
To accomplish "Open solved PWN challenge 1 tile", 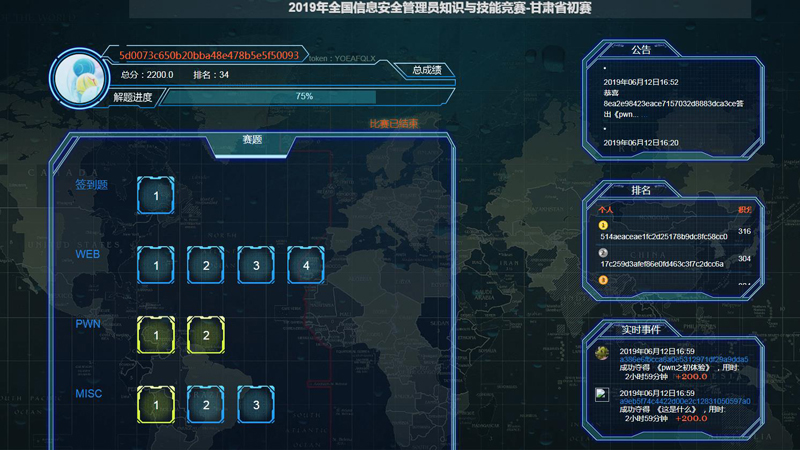I will click(x=156, y=335).
